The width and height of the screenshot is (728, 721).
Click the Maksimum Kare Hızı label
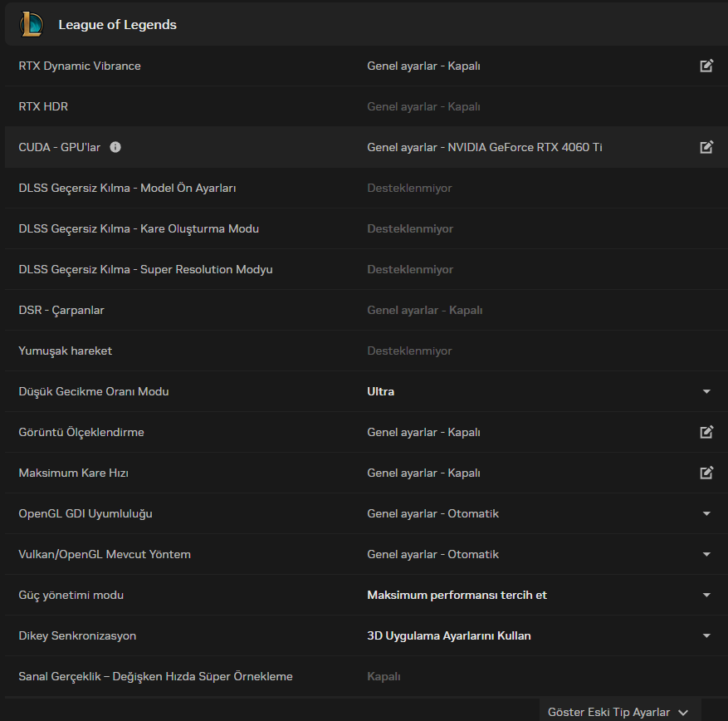[73, 473]
